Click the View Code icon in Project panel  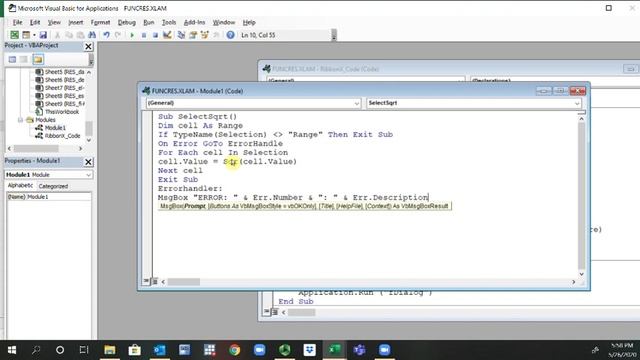pos(12,60)
